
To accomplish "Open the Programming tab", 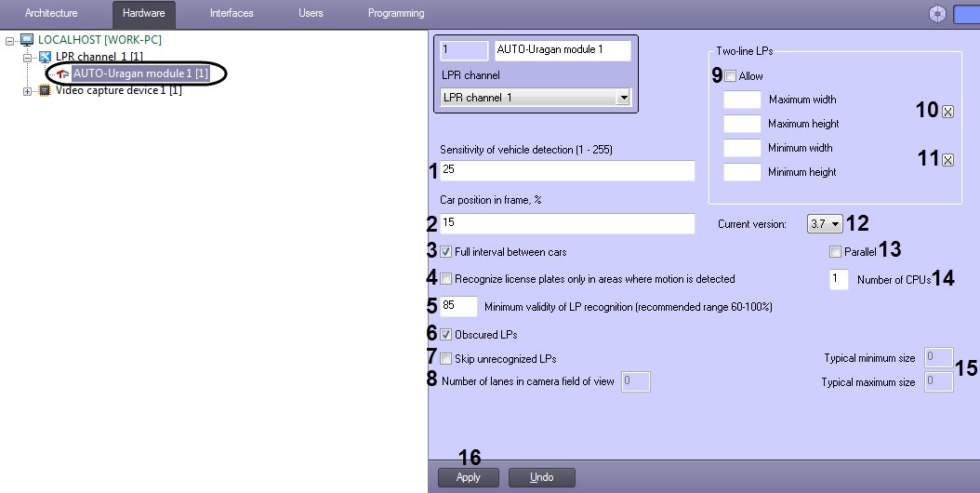I will pyautogui.click(x=395, y=13).
